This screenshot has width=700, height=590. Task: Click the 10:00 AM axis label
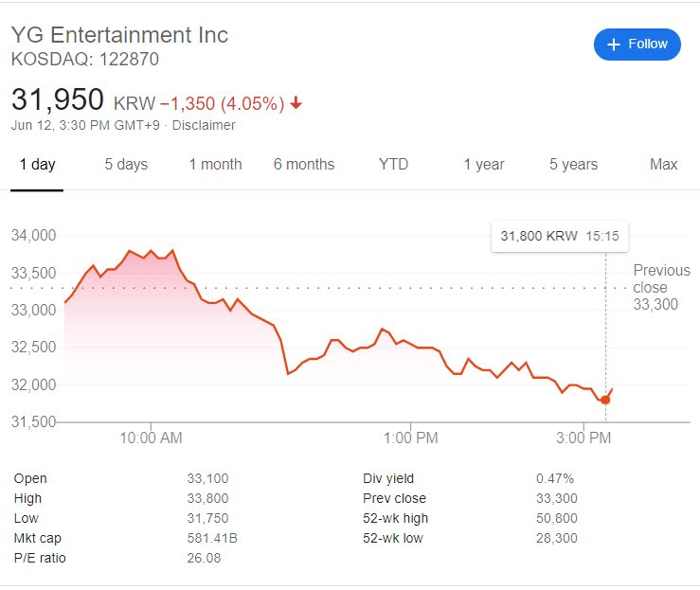tap(151, 438)
